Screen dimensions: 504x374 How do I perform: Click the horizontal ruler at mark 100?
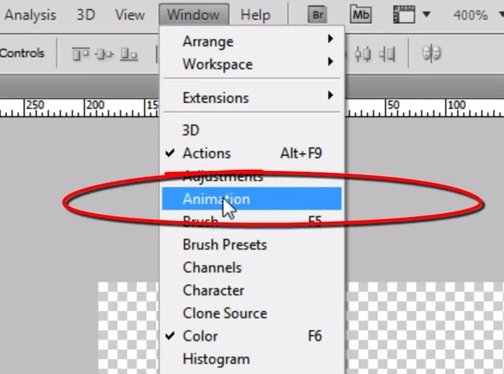(x=456, y=105)
